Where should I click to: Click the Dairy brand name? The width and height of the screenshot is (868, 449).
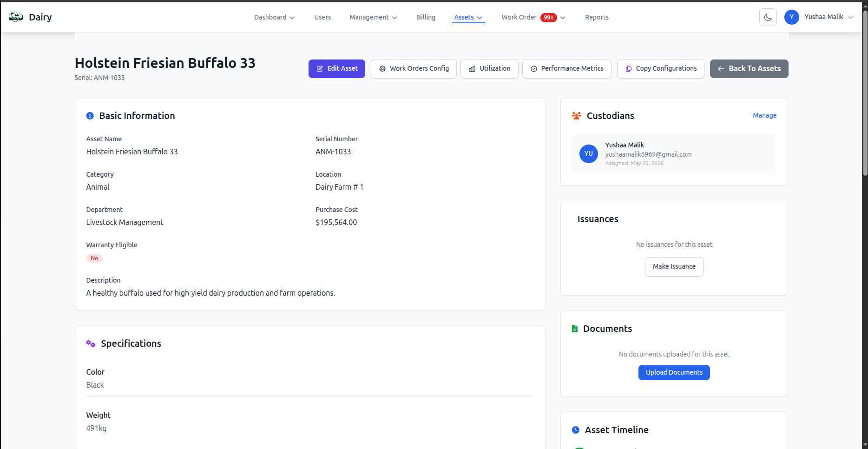[40, 17]
